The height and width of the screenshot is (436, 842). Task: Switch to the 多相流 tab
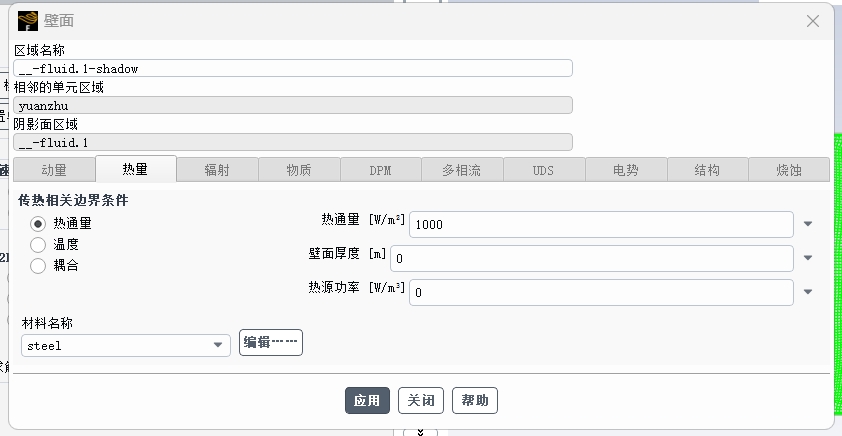(x=462, y=170)
